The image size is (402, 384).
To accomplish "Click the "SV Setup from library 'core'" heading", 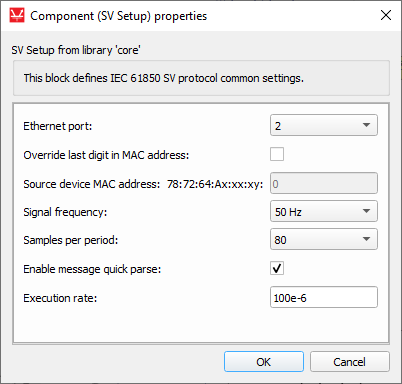I will [x=76, y=50].
